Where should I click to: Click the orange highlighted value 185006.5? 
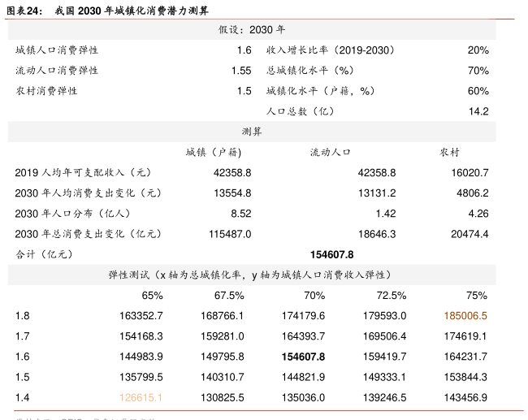(465, 316)
